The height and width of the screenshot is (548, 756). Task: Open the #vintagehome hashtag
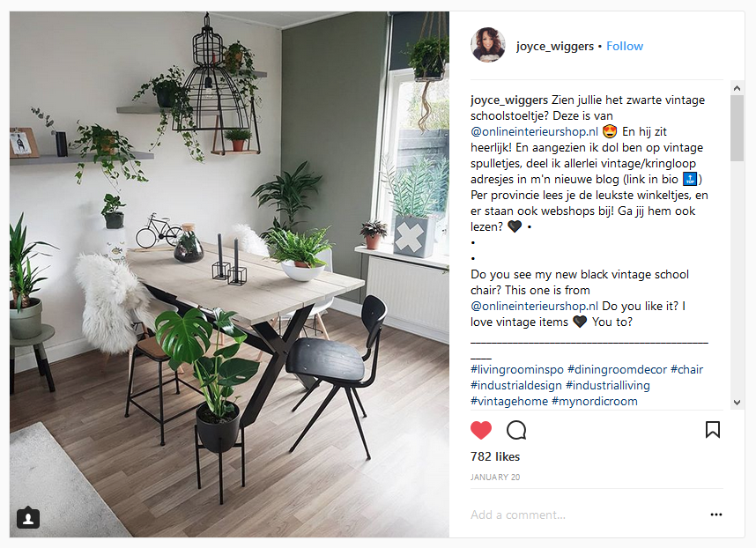click(509, 402)
